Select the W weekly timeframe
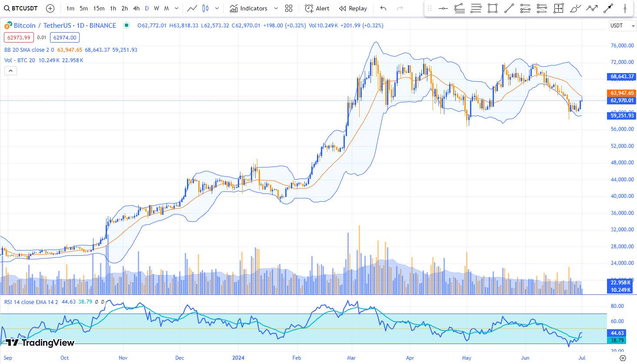This screenshot has height=364, width=637. point(157,8)
